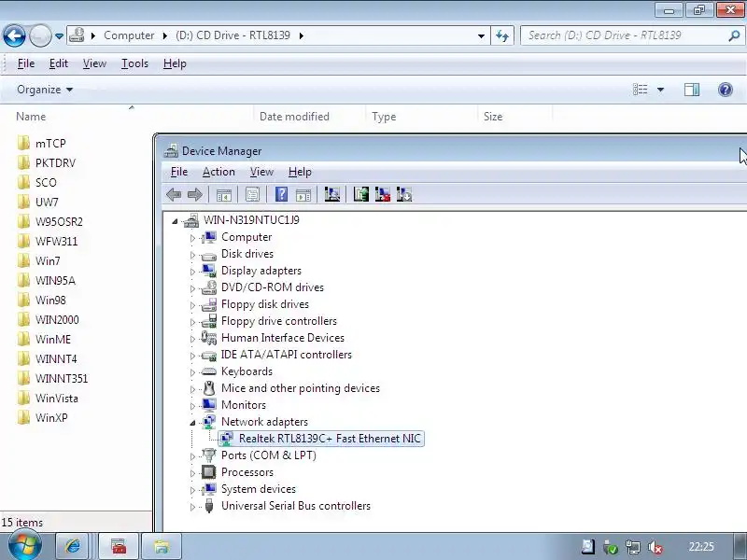Click the muted volume tray icon
The image size is (747, 560).
(655, 547)
